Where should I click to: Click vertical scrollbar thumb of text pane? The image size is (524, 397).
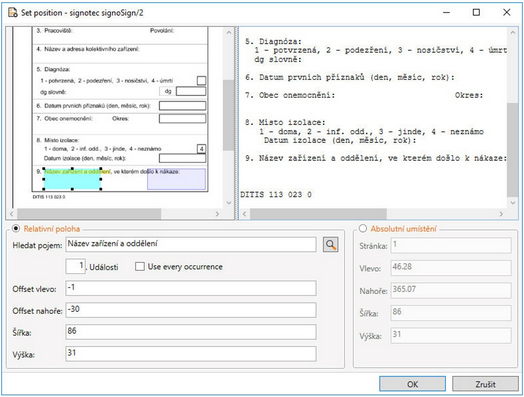click(x=513, y=150)
